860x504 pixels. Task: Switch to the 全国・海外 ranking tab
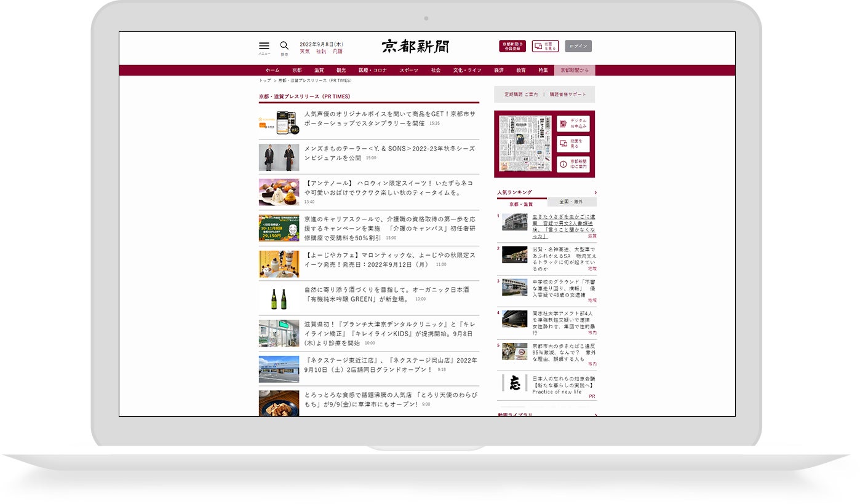click(x=571, y=202)
